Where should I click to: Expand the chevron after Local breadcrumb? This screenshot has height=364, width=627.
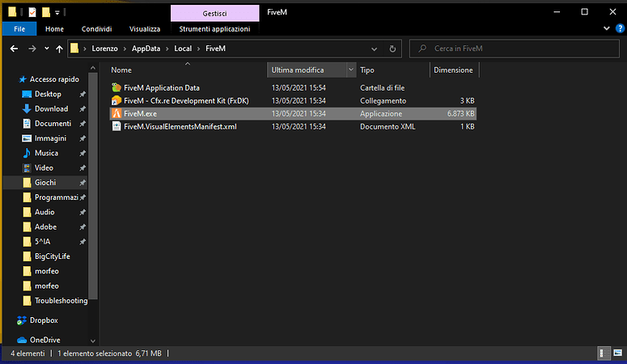(198, 49)
